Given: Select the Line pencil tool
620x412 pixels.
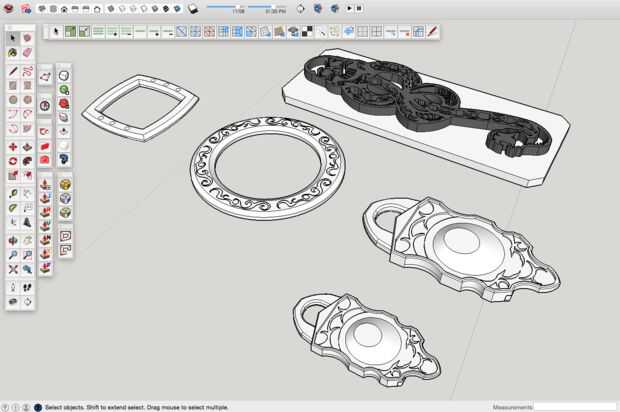Looking at the screenshot, I should (x=13, y=71).
